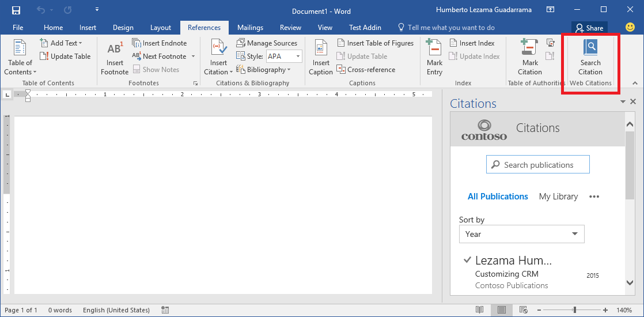Open the Bibliography dropdown
The height and width of the screenshot is (317, 644).
[x=263, y=70]
